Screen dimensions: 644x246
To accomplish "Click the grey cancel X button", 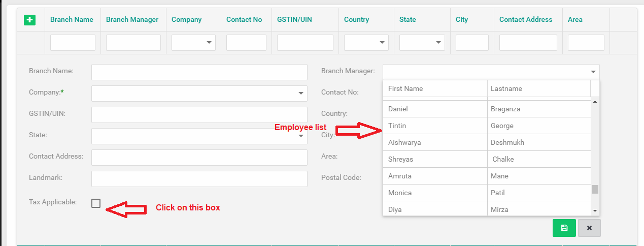I will [x=589, y=228].
